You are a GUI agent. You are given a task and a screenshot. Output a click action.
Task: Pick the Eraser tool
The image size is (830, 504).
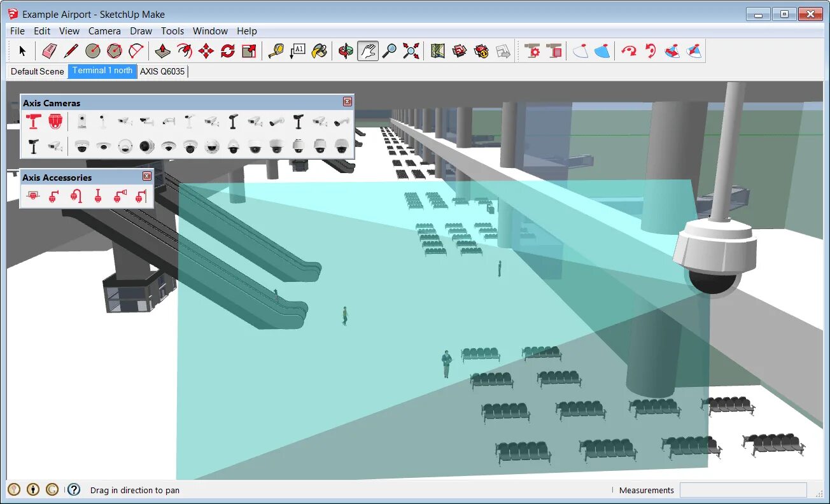point(50,51)
